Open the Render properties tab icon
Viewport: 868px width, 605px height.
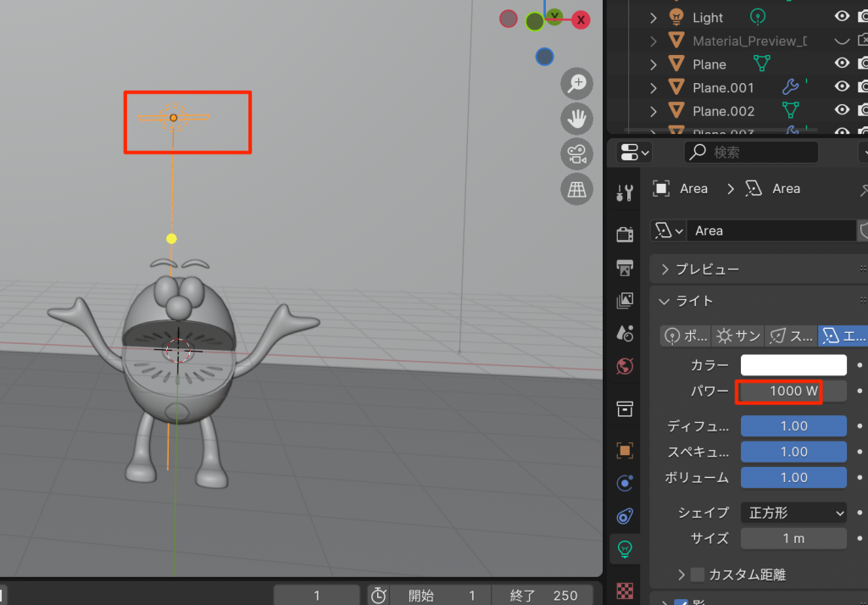point(625,234)
